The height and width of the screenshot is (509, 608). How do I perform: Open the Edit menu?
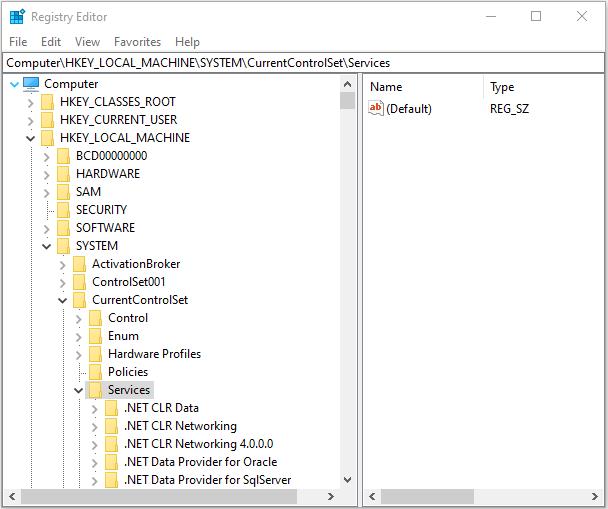click(51, 41)
